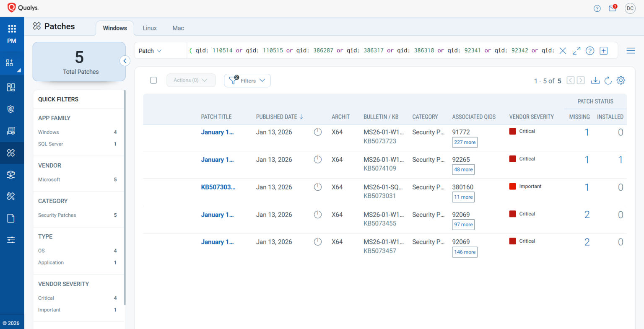Click the Important severity red swatch
The width and height of the screenshot is (644, 329).
click(512, 187)
